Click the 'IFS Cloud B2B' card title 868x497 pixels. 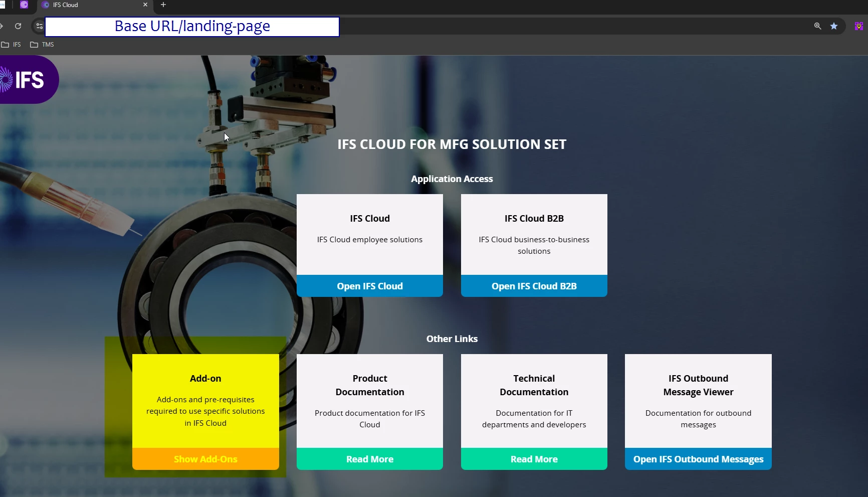point(534,219)
